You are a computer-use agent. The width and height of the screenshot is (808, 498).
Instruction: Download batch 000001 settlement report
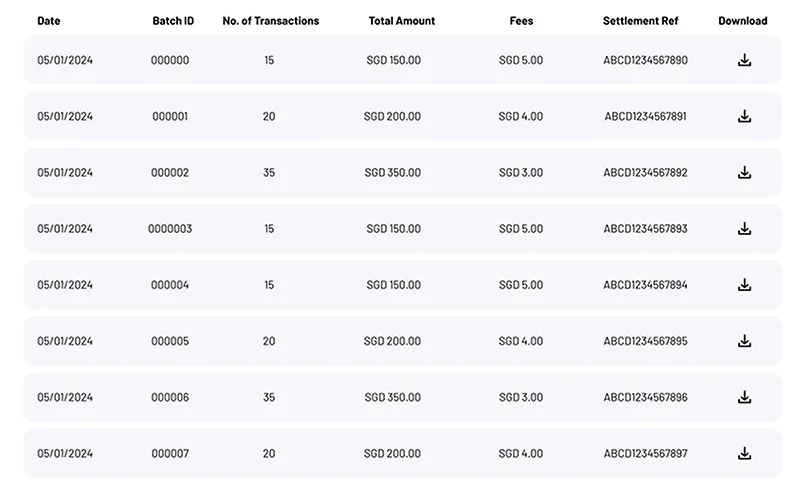744,117
